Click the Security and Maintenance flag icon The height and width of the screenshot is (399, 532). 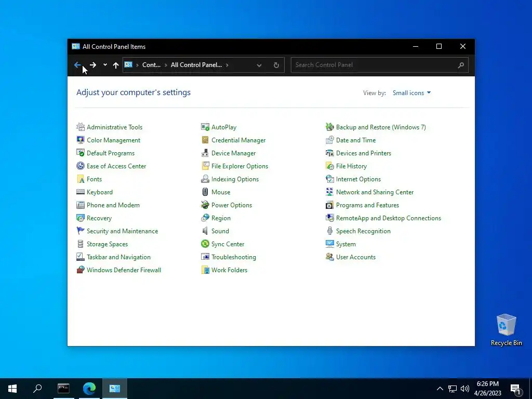(x=81, y=231)
